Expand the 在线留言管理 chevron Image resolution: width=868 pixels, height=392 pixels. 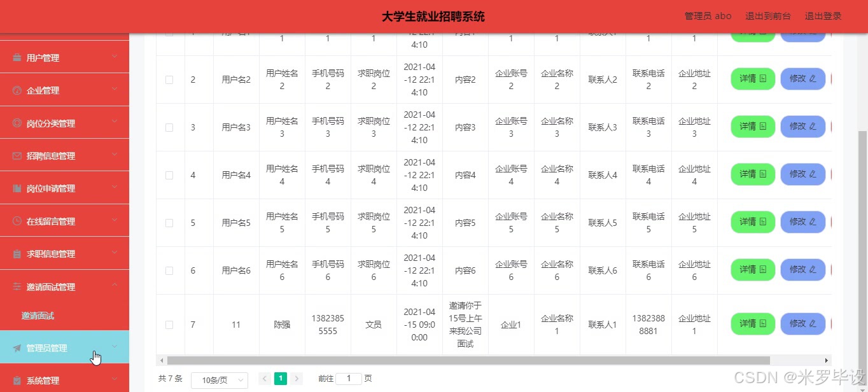tap(115, 220)
